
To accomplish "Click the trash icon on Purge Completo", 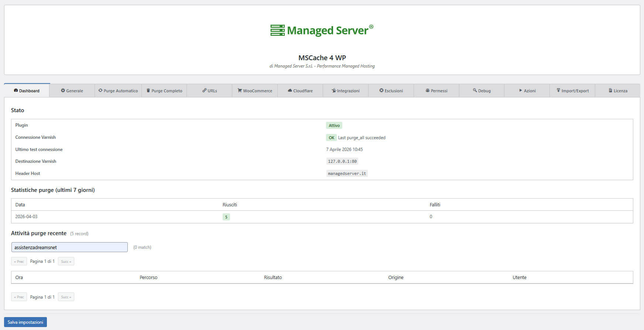I will 148,90.
